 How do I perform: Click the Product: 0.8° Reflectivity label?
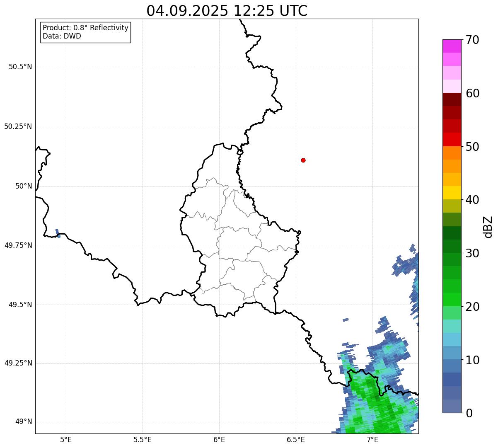point(86,28)
